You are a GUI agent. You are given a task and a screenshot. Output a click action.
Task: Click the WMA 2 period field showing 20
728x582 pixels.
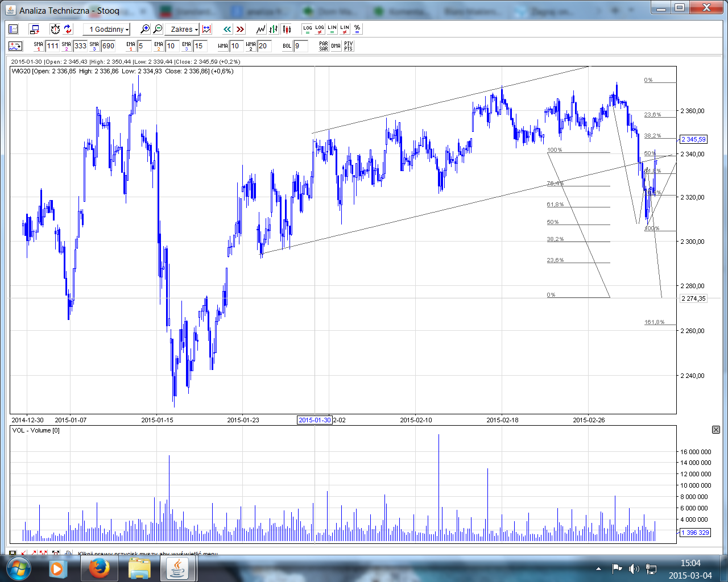click(x=264, y=46)
